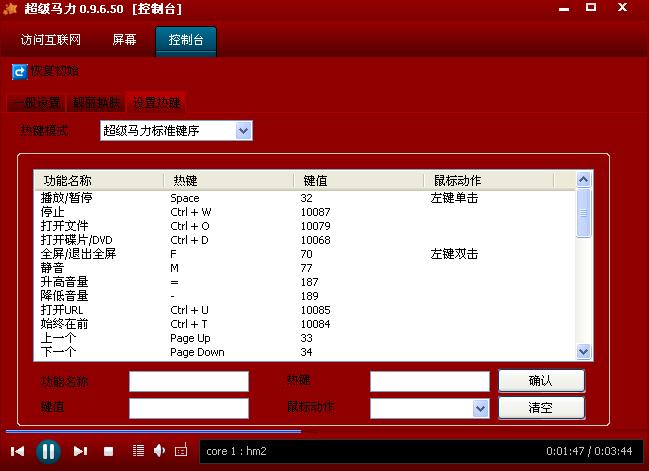Sort by the 键值 column header
The width and height of the screenshot is (649, 471).
358,180
